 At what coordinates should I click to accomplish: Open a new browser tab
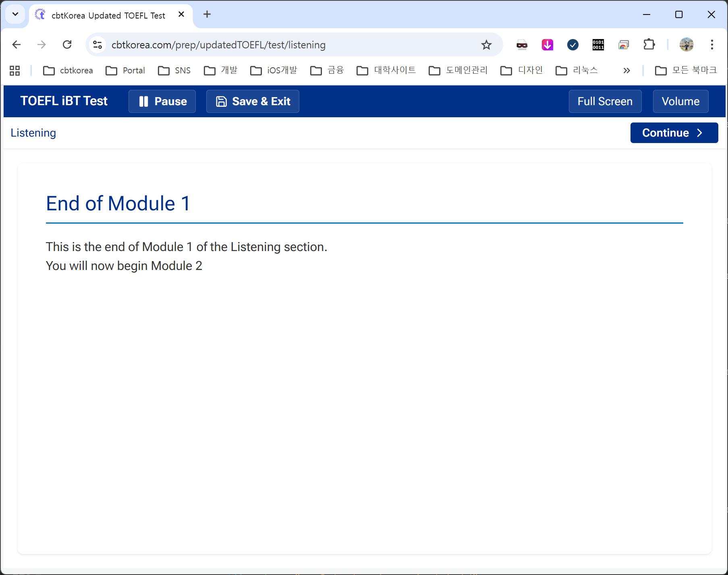pos(207,15)
